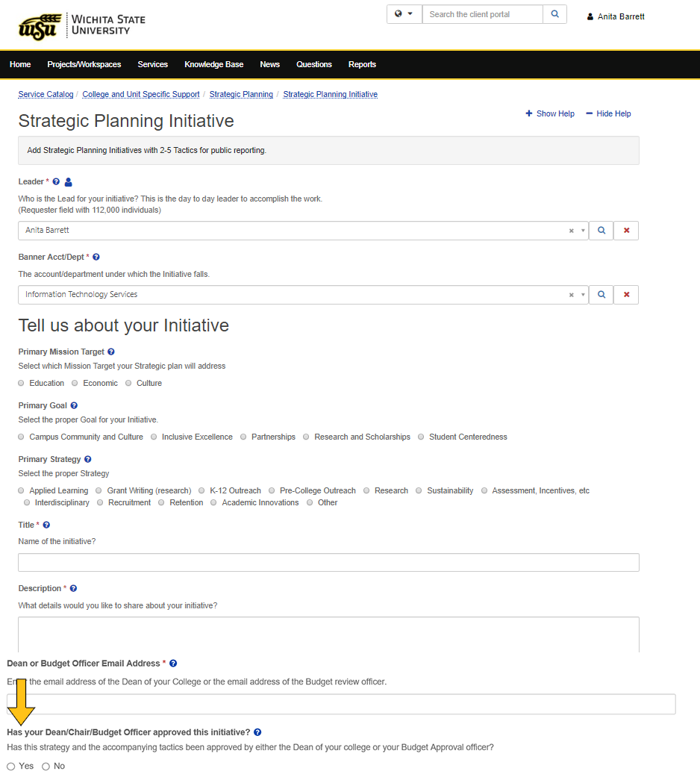This screenshot has height=780, width=700.
Task: Click the Banner Acct/Dept lookup magnifier button
Action: [x=601, y=295]
